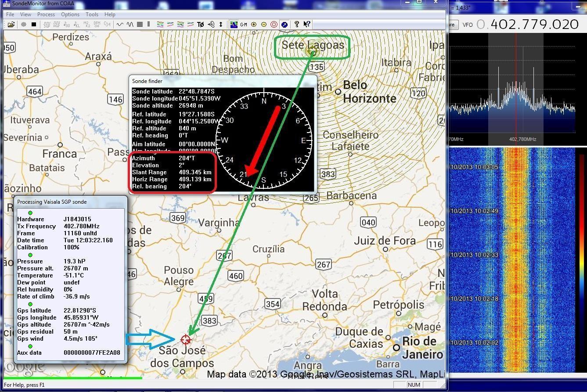Image resolution: width=587 pixels, height=392 pixels.
Task: Click the zoom out minus icon
Action: pyautogui.click(x=264, y=25)
